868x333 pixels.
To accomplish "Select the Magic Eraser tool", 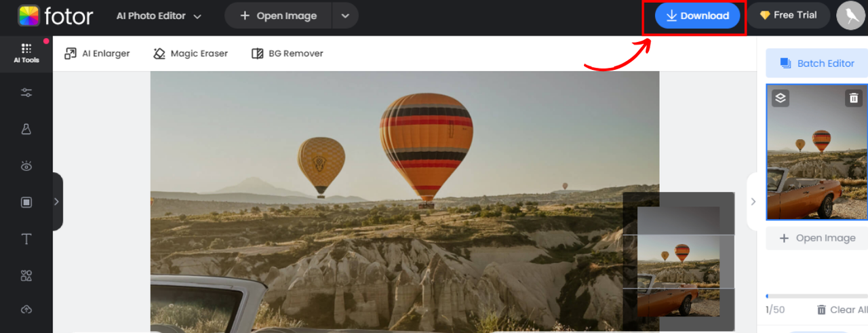I will click(x=191, y=54).
